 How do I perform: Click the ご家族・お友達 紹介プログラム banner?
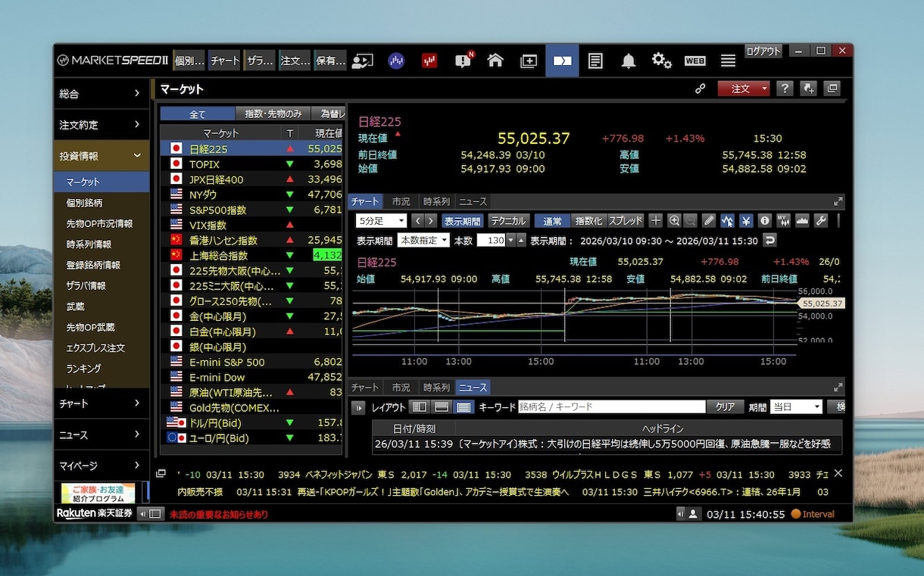coord(98,493)
